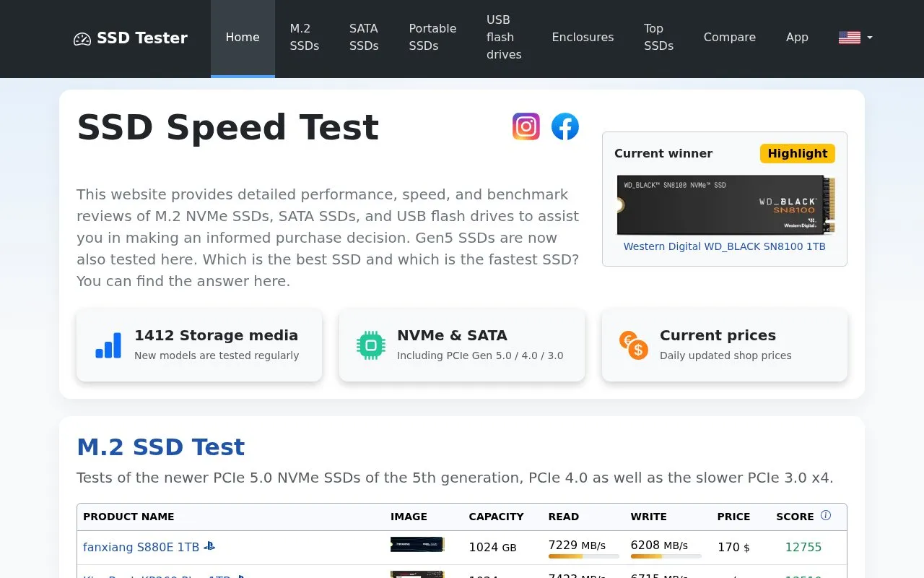Screen dimensions: 924x578
Task: Click the 1412 Storage media card title
Action: coord(216,335)
